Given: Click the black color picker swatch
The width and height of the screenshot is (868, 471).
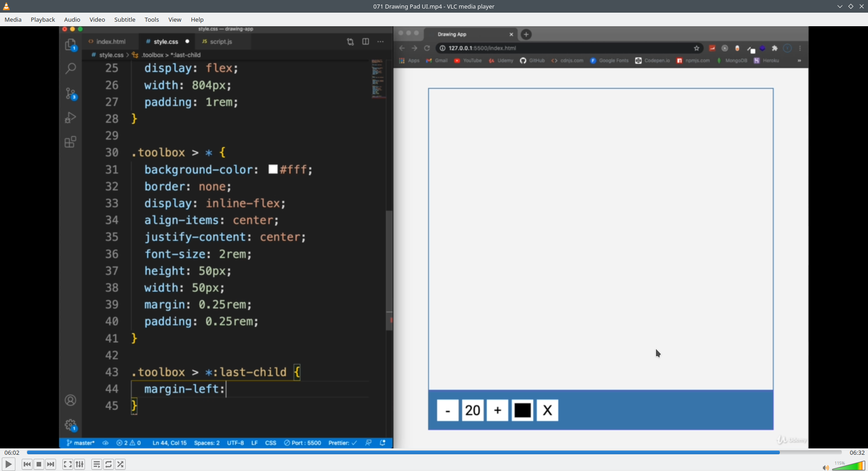Looking at the screenshot, I should pos(523,410).
